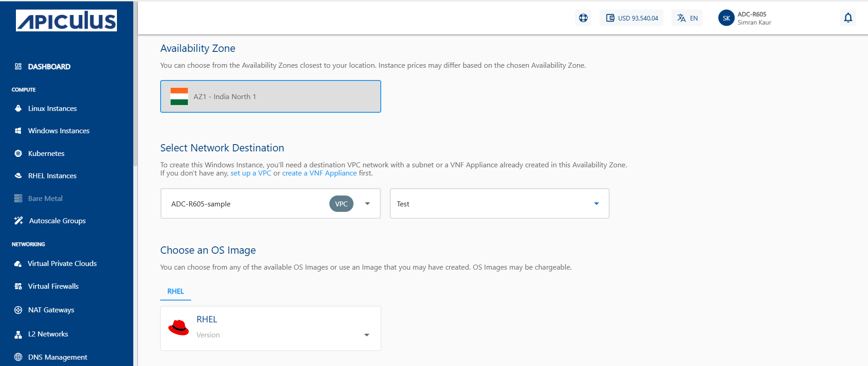Open L2 Networks page

click(48, 334)
